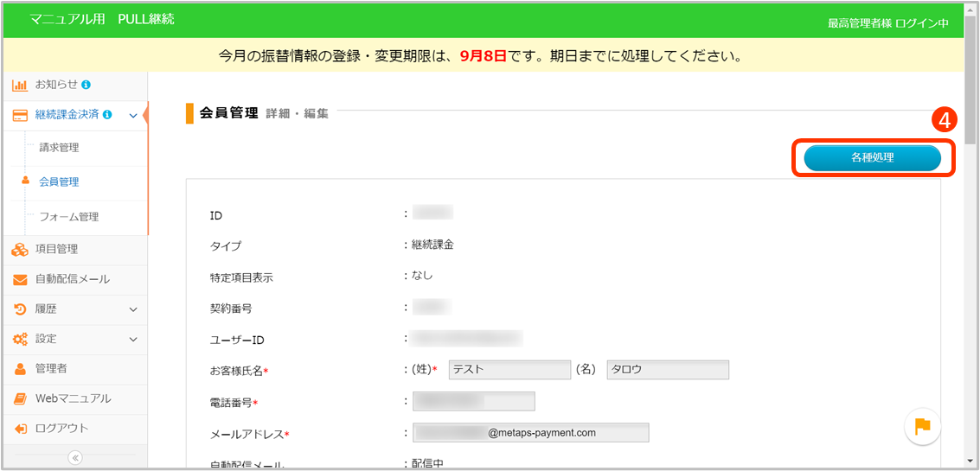Collapse the 継続課金決済 menu chevron
Screen dimensions: 980x471
click(x=133, y=115)
